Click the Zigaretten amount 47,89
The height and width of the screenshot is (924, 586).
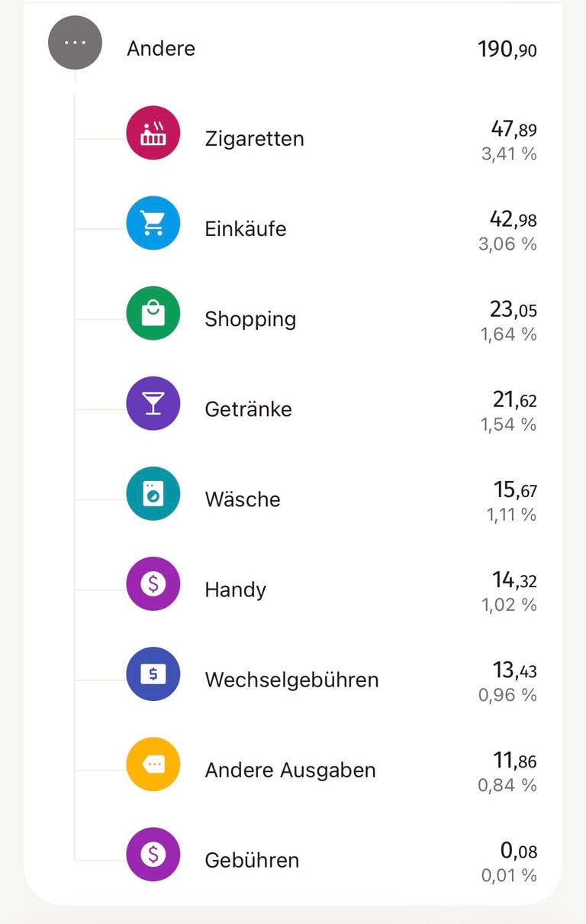513,129
